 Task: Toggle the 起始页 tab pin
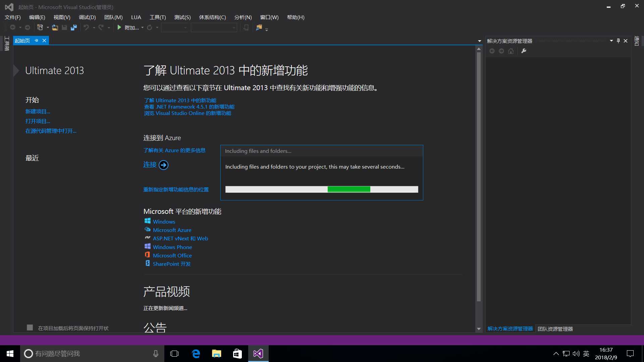pos(36,41)
